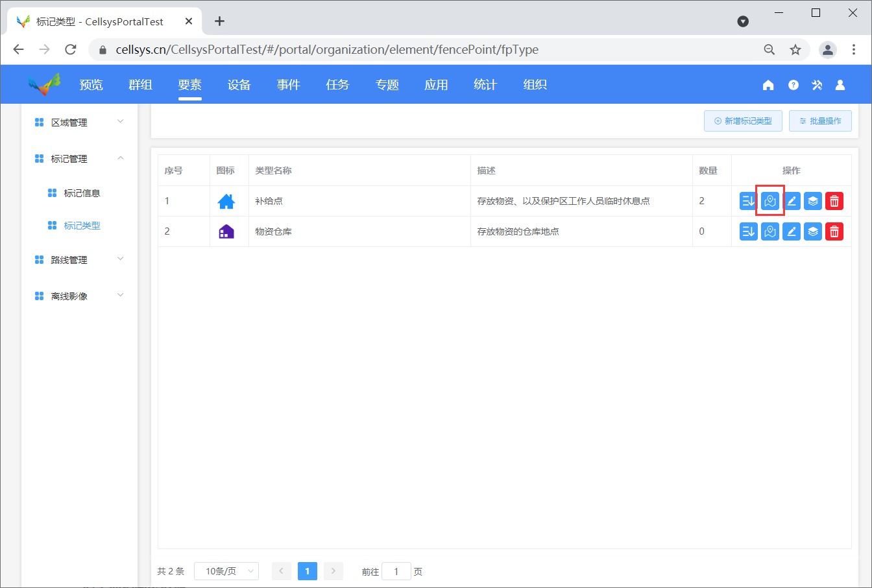Open the 10条/页 page size dropdown

point(226,571)
